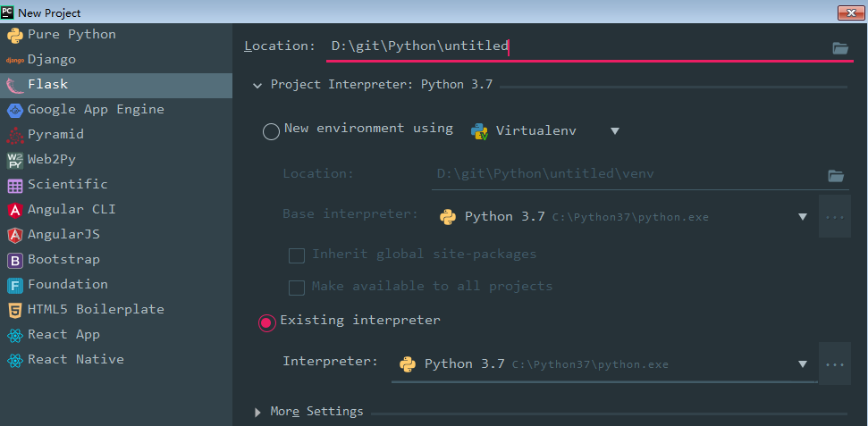Browse for project location folder icon

[x=839, y=47]
